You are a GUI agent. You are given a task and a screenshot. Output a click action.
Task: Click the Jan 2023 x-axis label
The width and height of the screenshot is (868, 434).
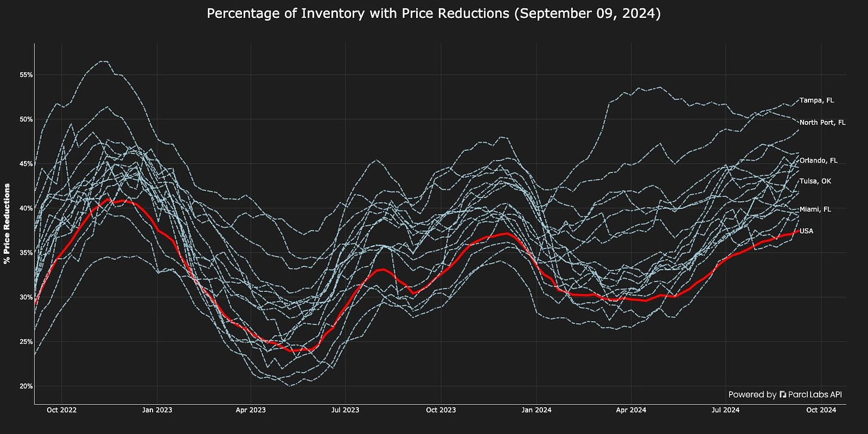tap(157, 410)
